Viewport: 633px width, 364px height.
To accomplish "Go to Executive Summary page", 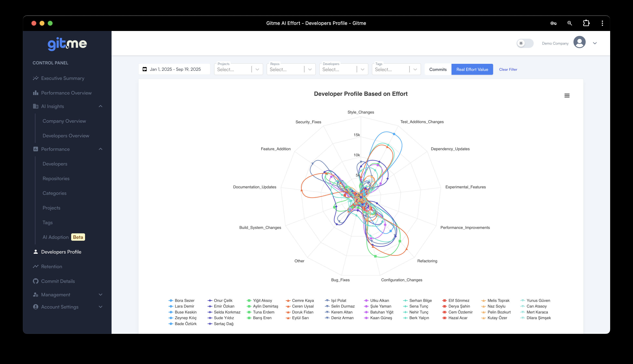I will point(63,78).
